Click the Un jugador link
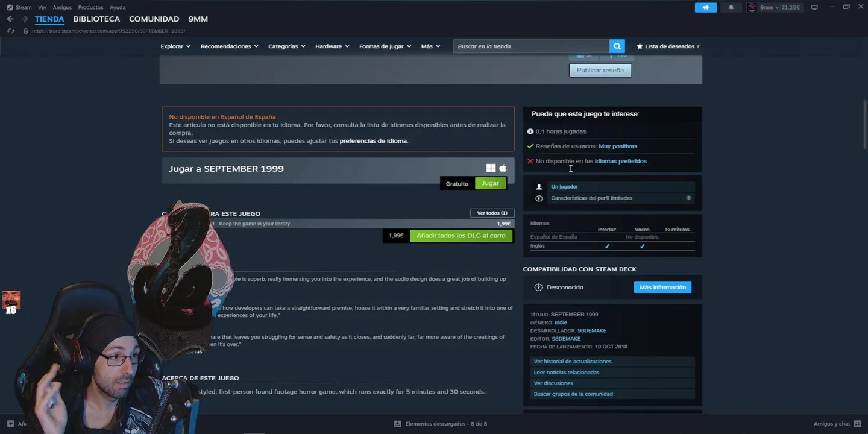Screen dimensions: 868x434 pyautogui.click(x=564, y=187)
